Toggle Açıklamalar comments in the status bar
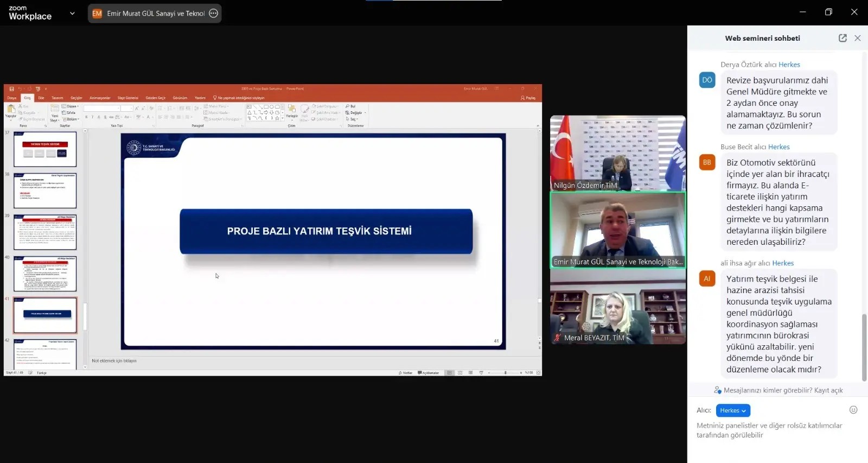868x463 pixels. click(x=429, y=373)
